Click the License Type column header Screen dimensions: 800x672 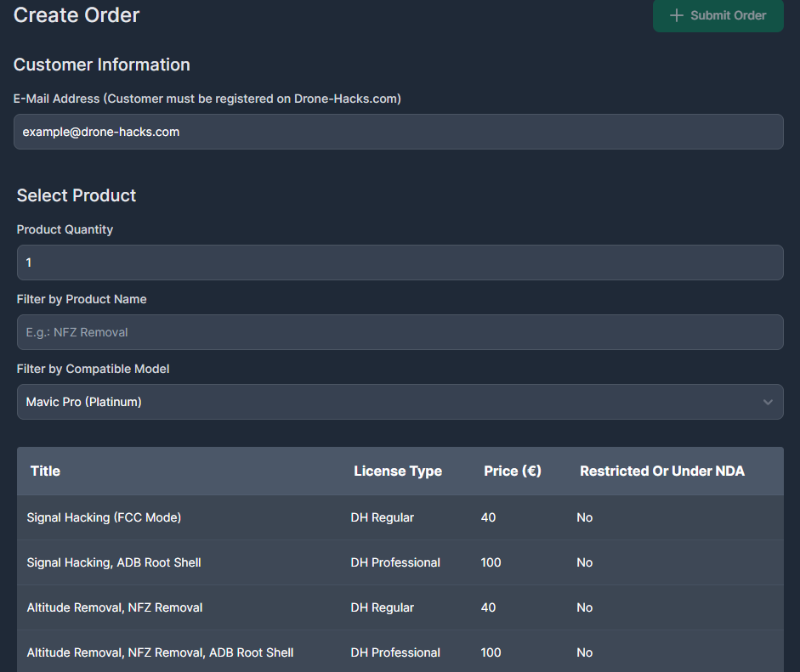pyautogui.click(x=397, y=471)
